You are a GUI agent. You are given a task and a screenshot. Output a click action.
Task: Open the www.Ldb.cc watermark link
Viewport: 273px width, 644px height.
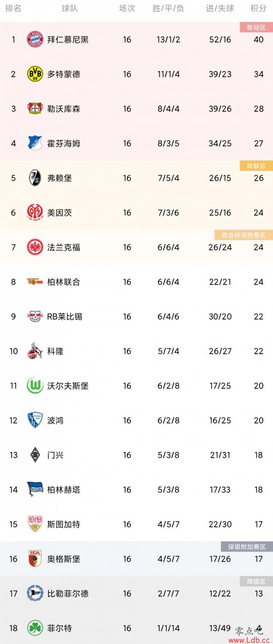249,640
